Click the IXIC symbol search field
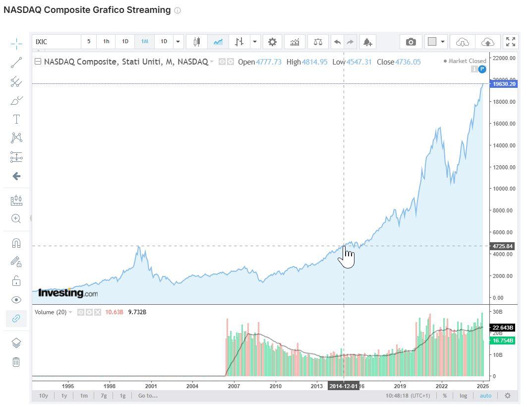Image resolution: width=532 pixels, height=407 pixels. tap(57, 42)
